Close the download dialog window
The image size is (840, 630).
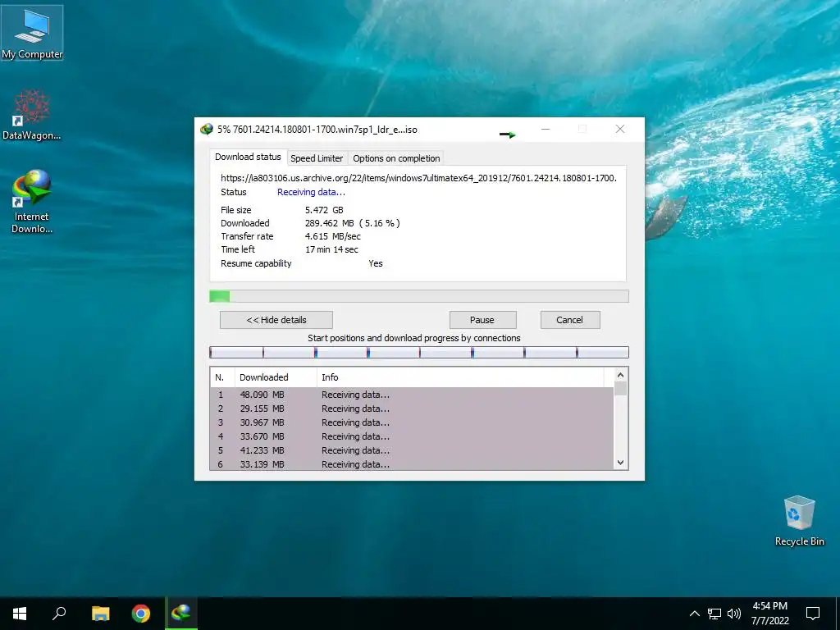tap(620, 129)
